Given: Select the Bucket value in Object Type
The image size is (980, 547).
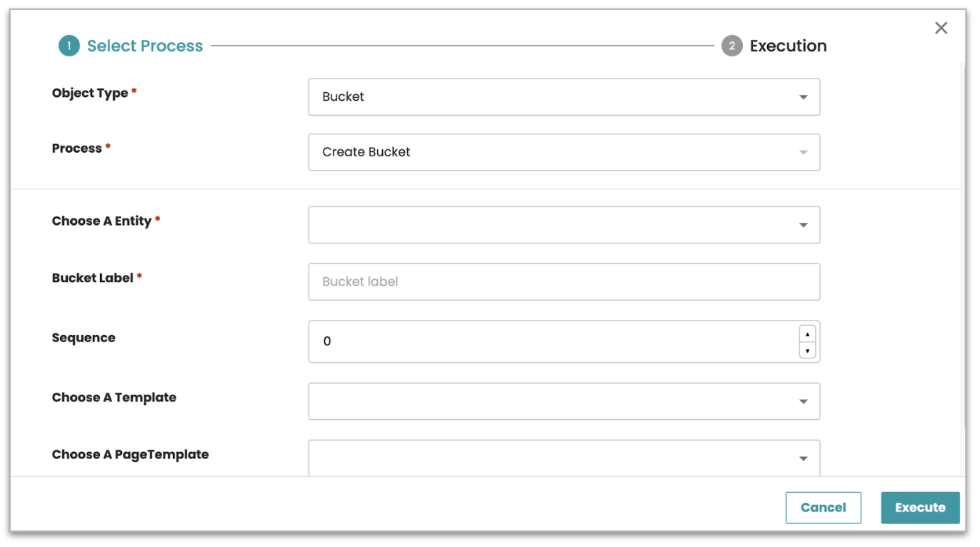Looking at the screenshot, I should tap(344, 97).
